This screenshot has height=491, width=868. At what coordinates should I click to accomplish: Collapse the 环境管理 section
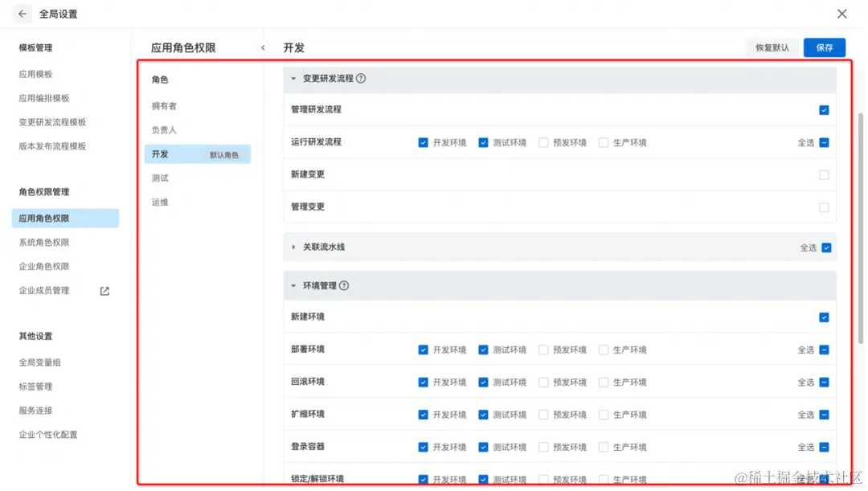coord(293,285)
